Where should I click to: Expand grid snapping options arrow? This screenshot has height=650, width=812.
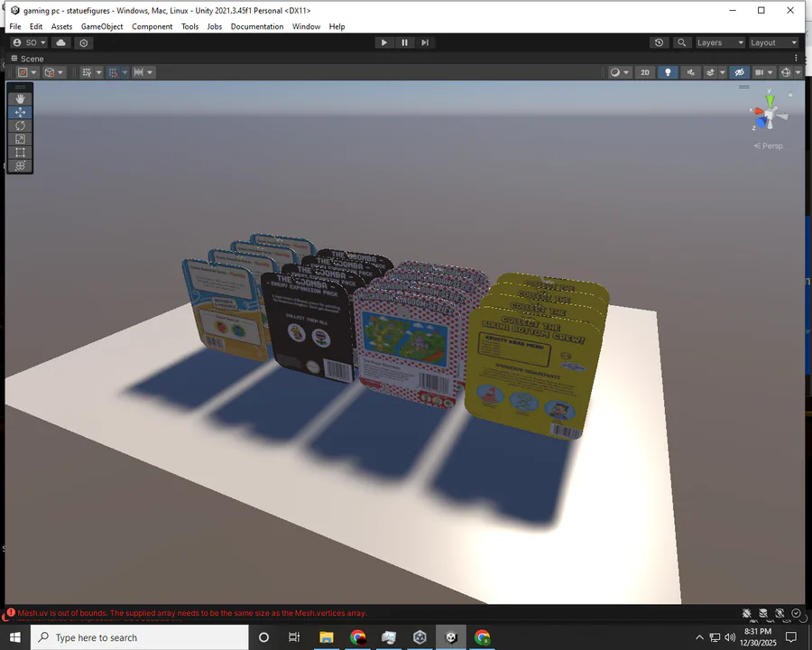125,72
